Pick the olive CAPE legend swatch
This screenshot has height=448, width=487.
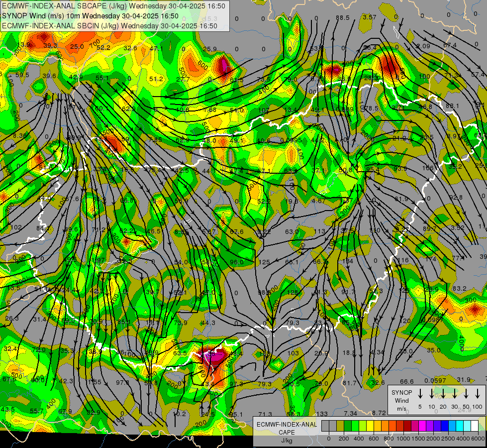340,426
